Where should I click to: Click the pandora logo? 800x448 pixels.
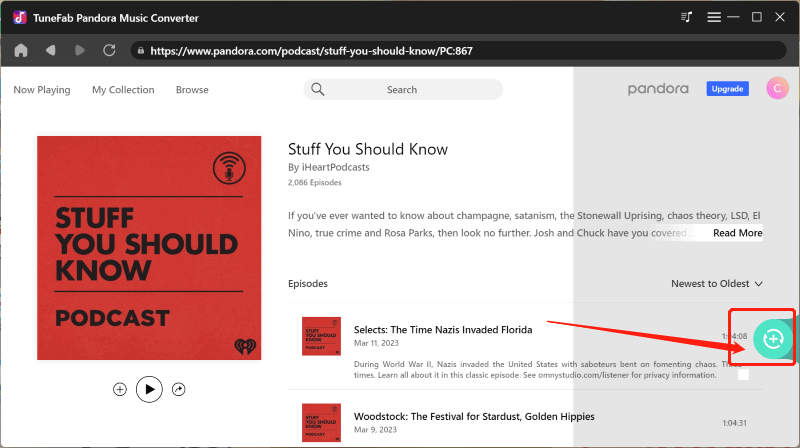click(658, 89)
